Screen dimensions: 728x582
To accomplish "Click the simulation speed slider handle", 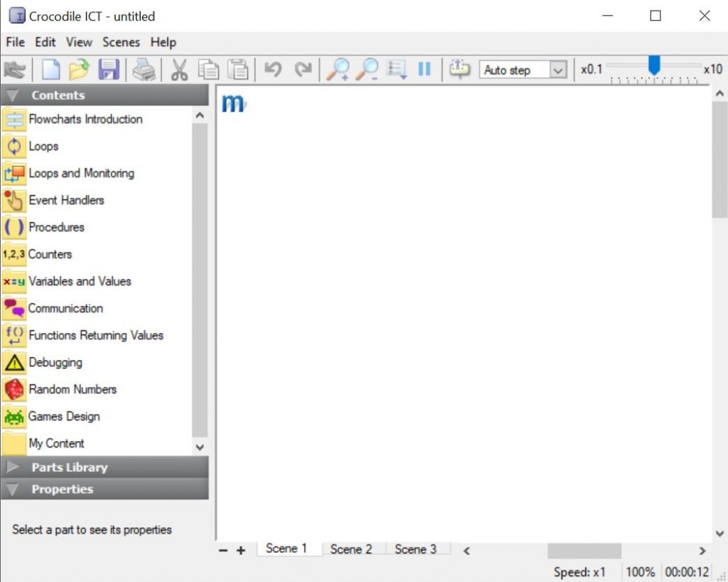I will [654, 66].
